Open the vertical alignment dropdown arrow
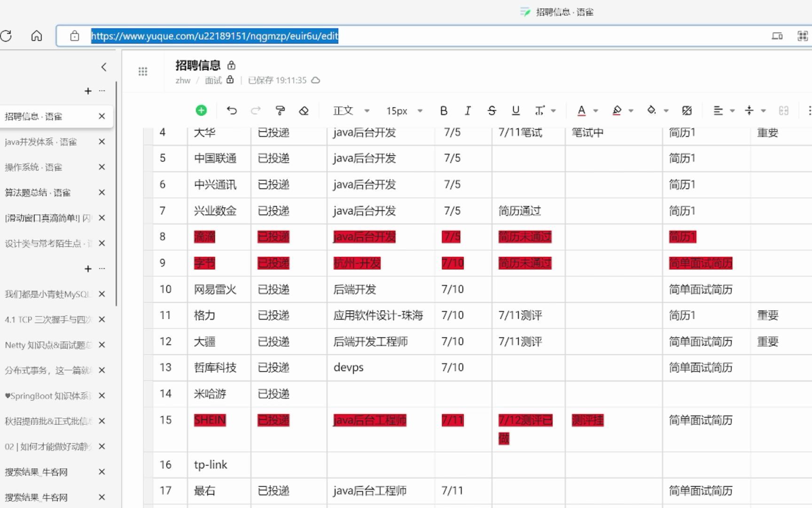The height and width of the screenshot is (508, 812). [x=764, y=111]
